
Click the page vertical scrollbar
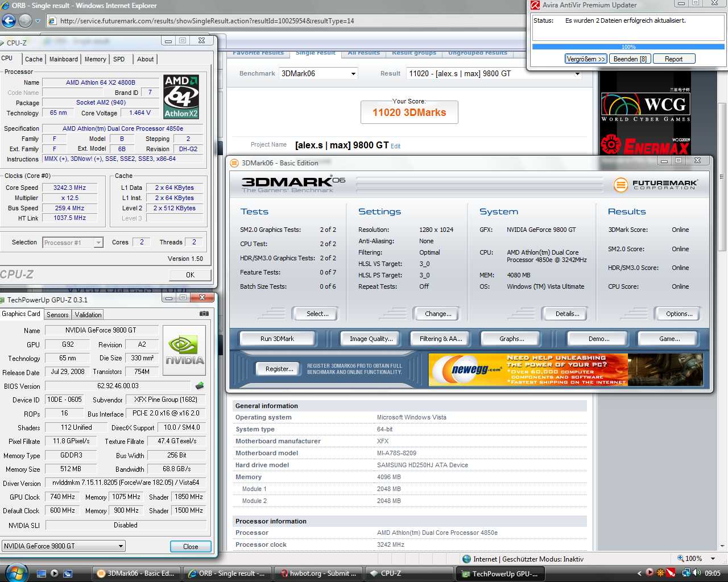pos(722,176)
